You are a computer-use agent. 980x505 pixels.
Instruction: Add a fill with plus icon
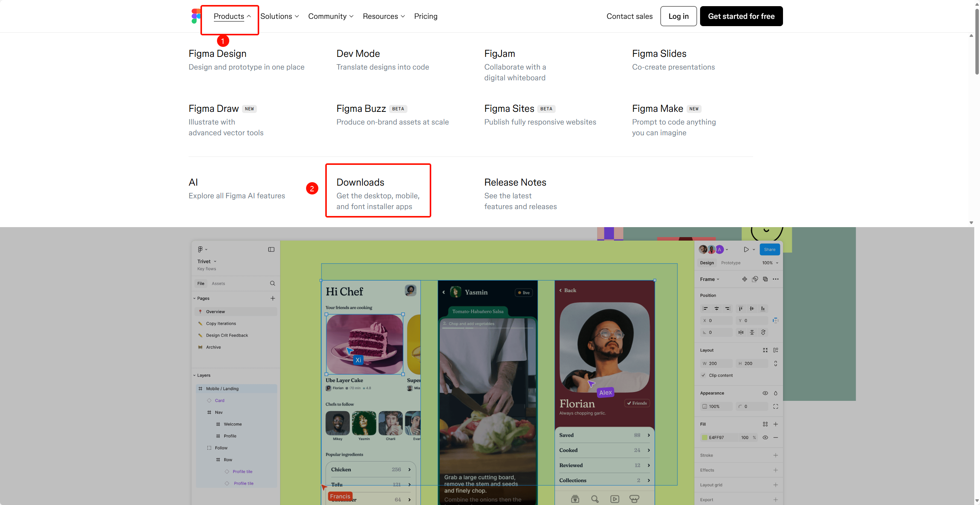pos(775,424)
